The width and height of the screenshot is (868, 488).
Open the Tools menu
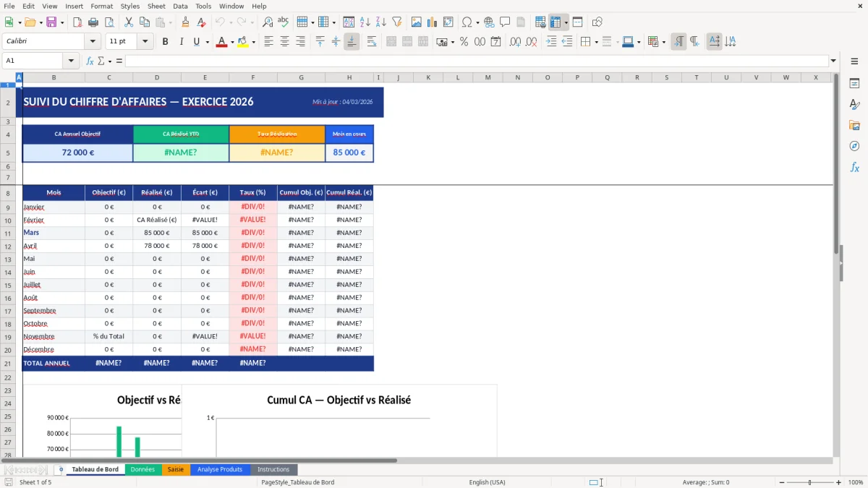click(x=203, y=6)
